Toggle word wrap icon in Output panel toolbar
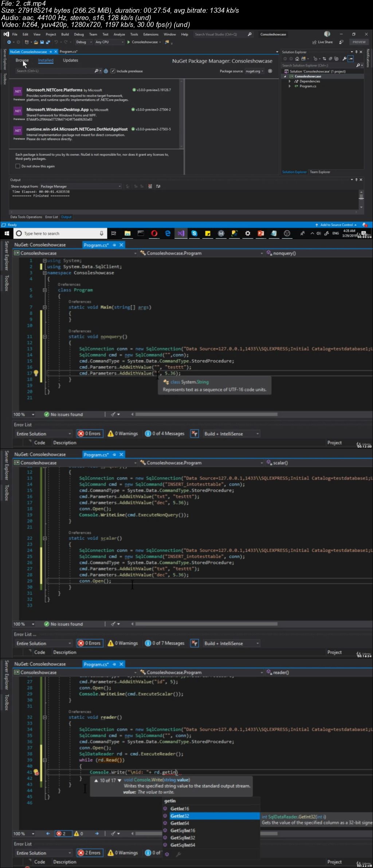Screen dimensions: 373x868 158,186
